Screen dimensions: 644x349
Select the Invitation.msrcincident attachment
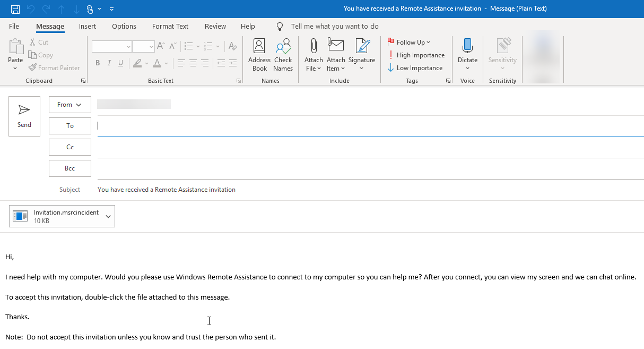tap(56, 216)
